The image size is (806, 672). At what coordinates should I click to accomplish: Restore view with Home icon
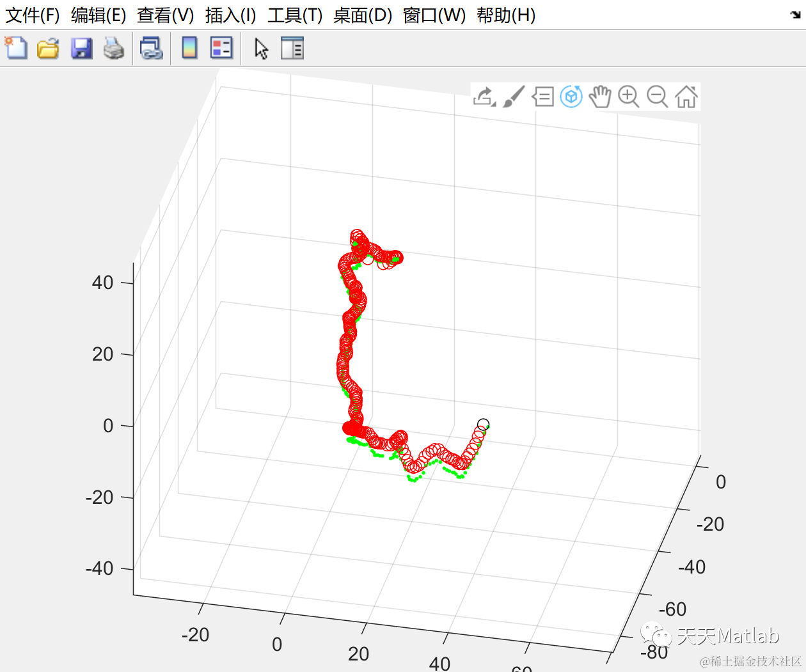686,97
